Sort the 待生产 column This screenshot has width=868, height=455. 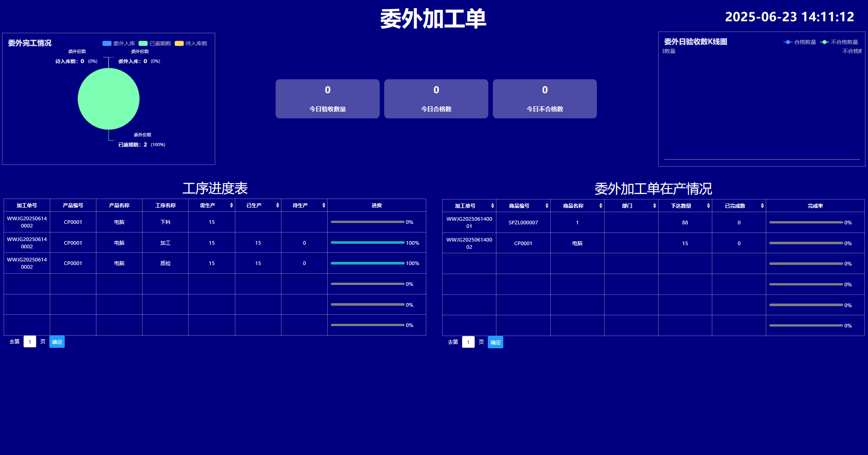(324, 205)
